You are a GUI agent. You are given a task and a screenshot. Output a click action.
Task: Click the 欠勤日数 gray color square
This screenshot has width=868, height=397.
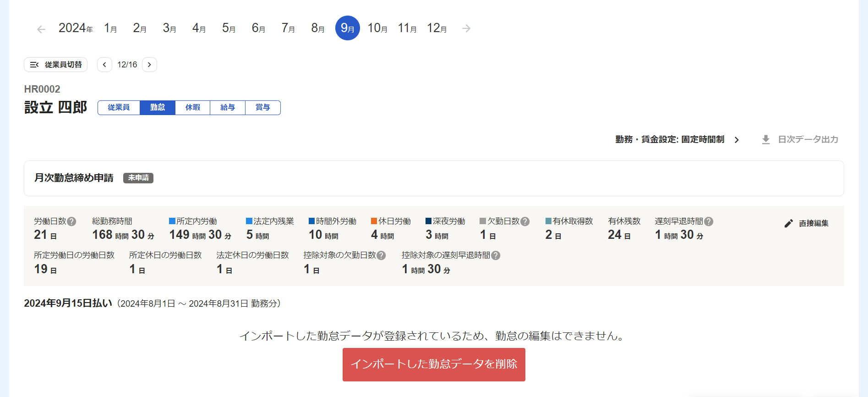point(483,221)
